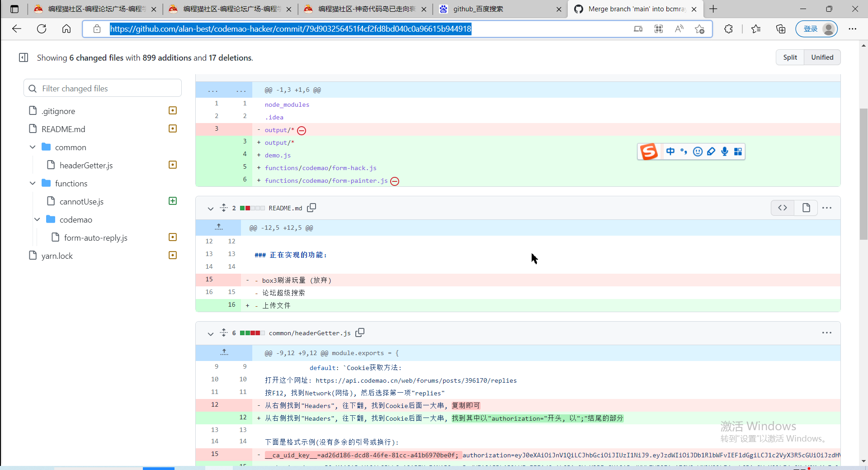This screenshot has height=470, width=868.
Task: Open tab actions menu button
Action: tap(14, 9)
